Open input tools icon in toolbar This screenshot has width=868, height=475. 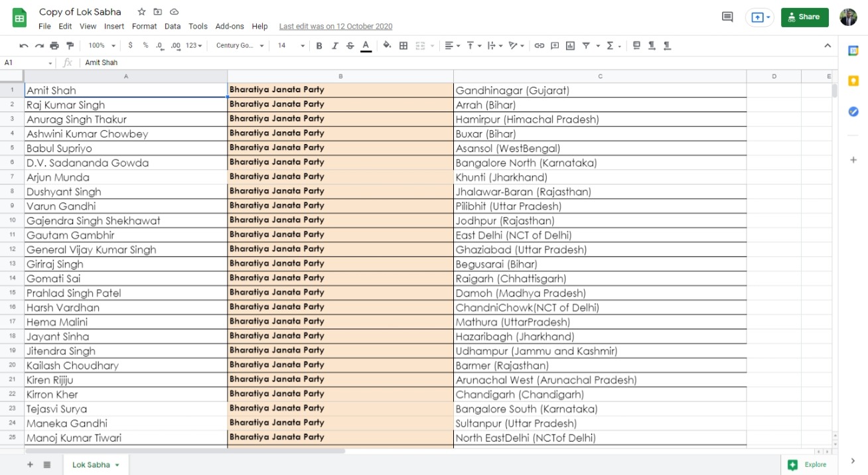pyautogui.click(x=636, y=46)
